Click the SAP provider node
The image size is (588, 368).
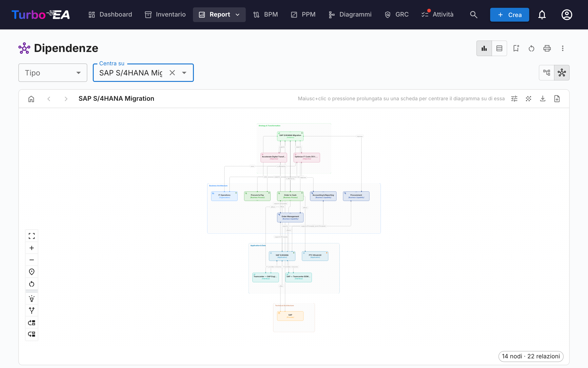tap(290, 316)
